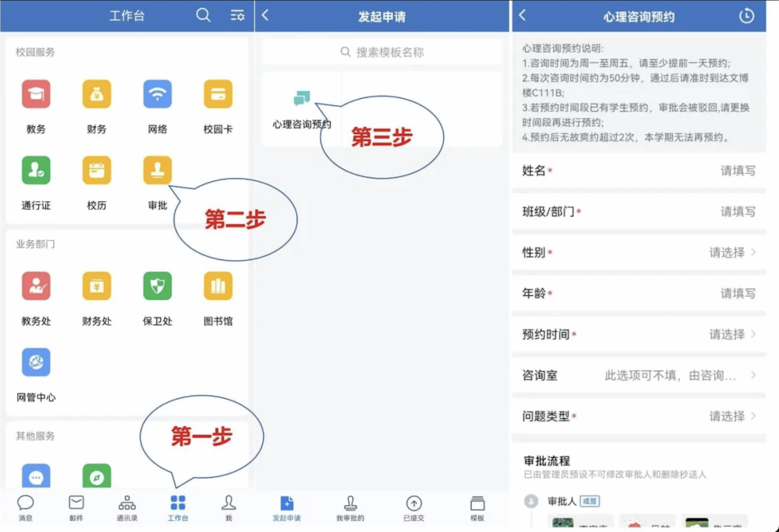Select the 心理咨询预约 template icon
Viewport: 779px width, 532px height.
(x=302, y=98)
